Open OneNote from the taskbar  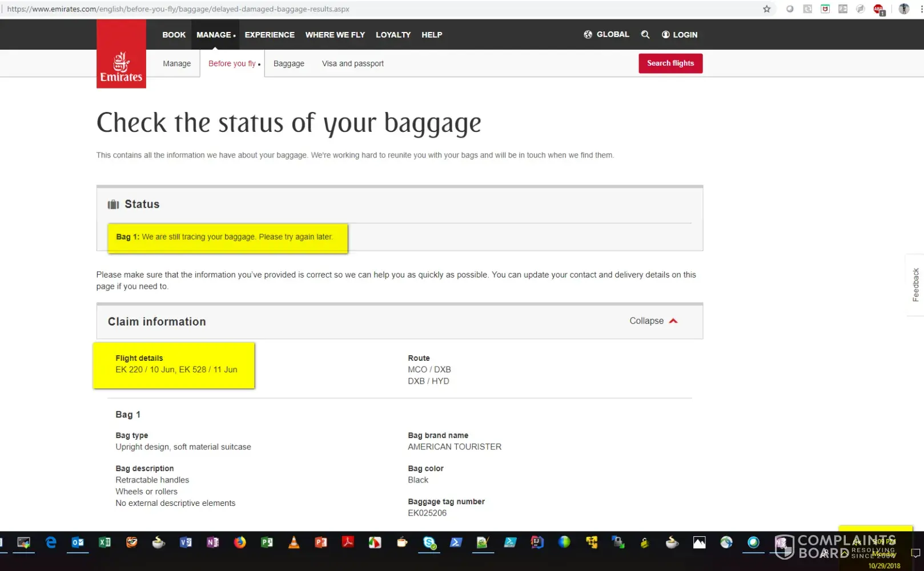212,542
